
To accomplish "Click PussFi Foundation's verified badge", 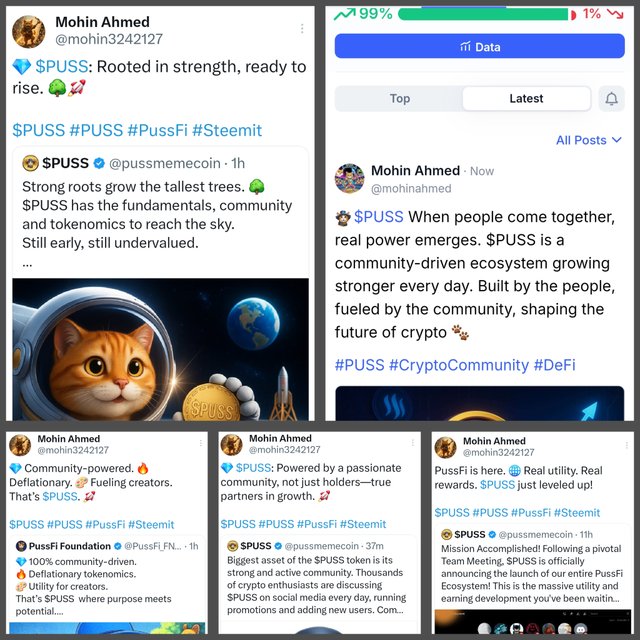I will 118,546.
